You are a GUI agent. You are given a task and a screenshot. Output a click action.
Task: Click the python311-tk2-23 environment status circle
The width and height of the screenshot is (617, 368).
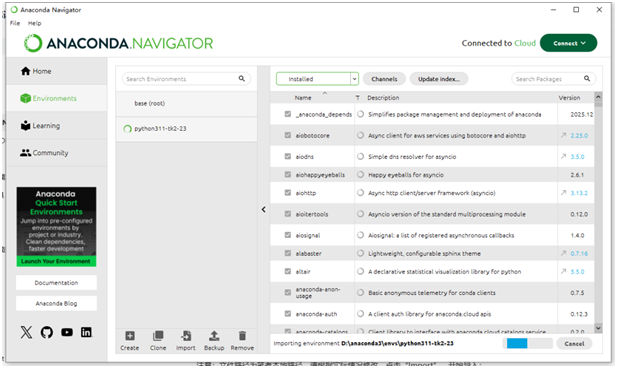pyautogui.click(x=127, y=129)
